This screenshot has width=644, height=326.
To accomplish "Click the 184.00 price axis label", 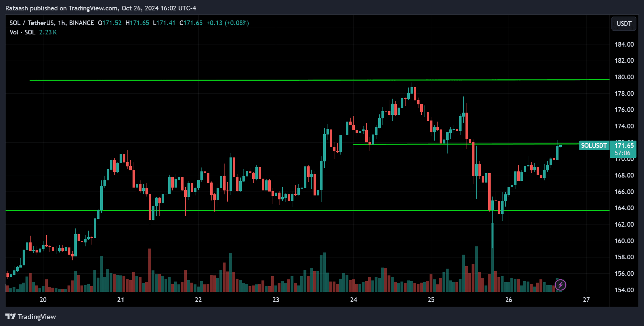I will point(624,44).
